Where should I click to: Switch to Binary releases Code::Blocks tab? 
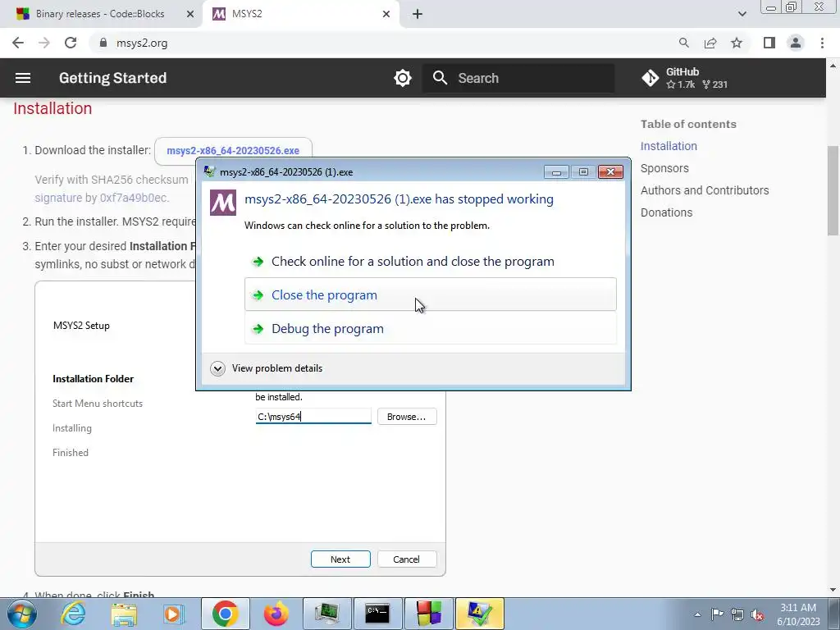pos(99,14)
